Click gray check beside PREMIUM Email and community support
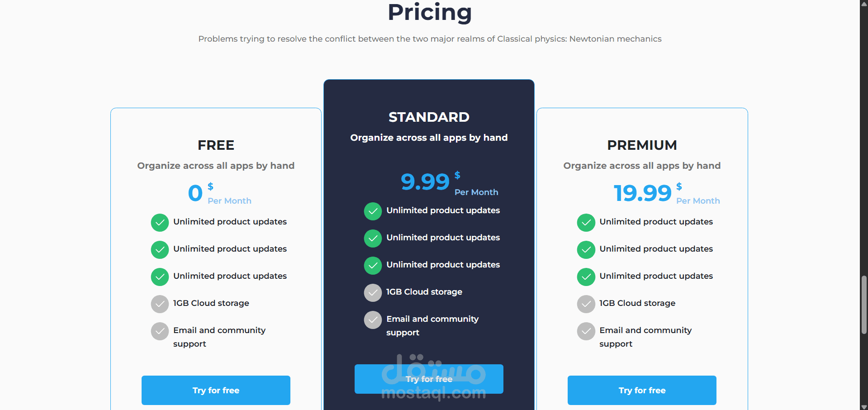 coord(586,331)
